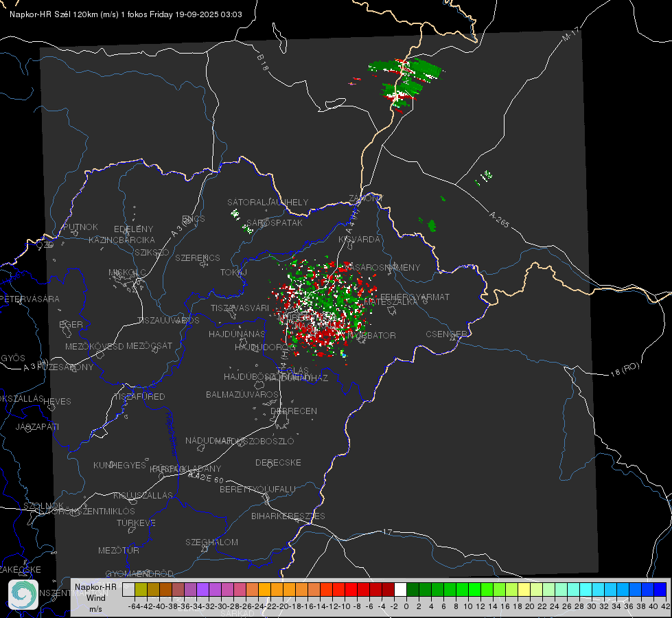
Task: Click the EGER town label
Action: [71, 325]
